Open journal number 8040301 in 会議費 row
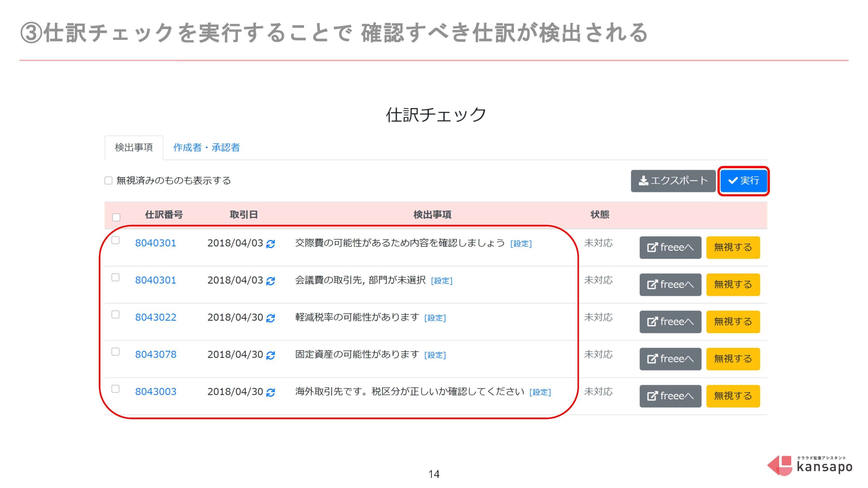868x488 pixels. click(156, 280)
